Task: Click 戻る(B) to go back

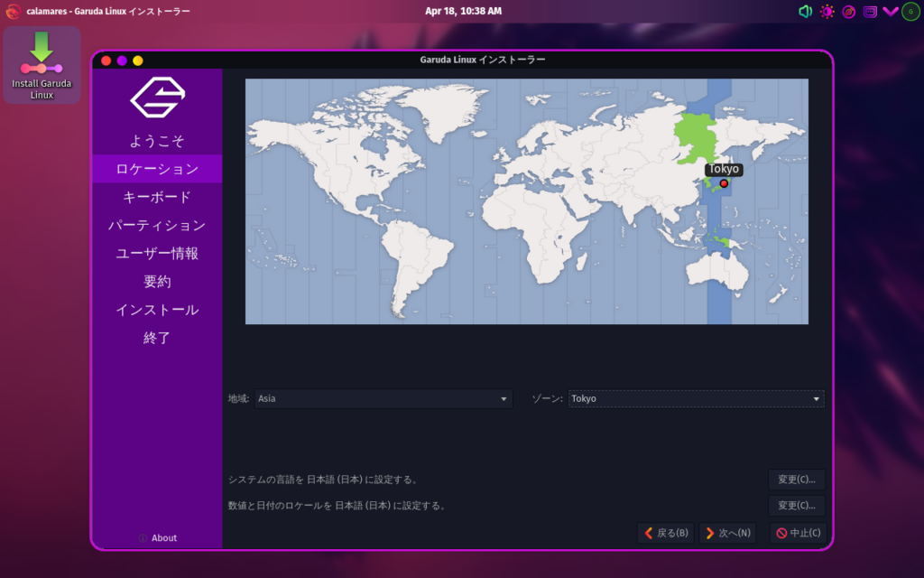Action: [x=666, y=533]
